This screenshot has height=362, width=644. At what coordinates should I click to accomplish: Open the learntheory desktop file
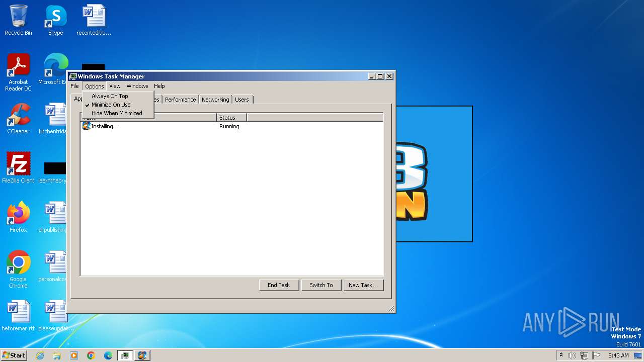54,172
